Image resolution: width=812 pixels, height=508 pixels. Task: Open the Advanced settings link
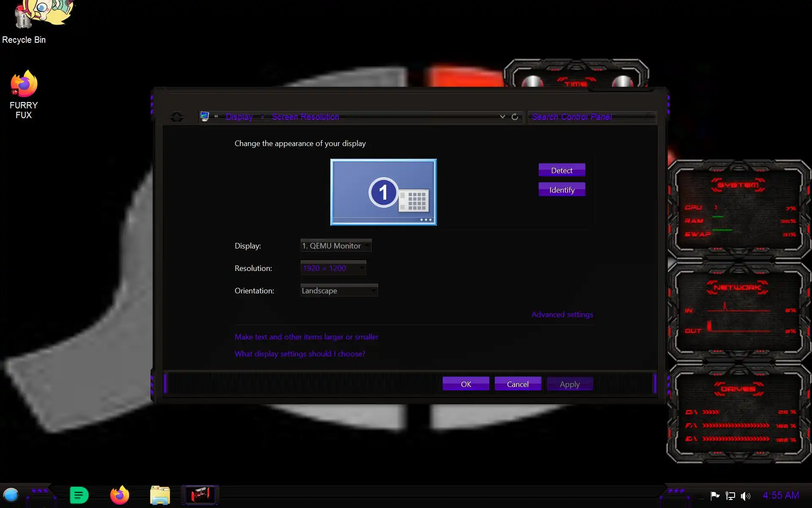coord(562,315)
